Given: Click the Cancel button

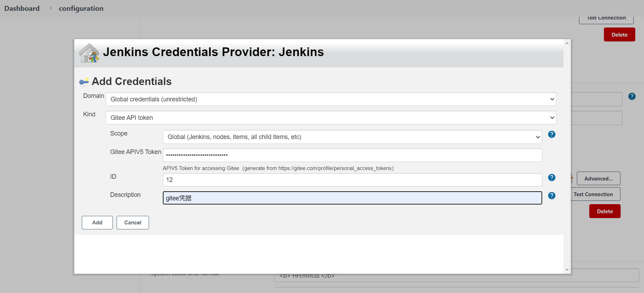Looking at the screenshot, I should click(x=133, y=223).
